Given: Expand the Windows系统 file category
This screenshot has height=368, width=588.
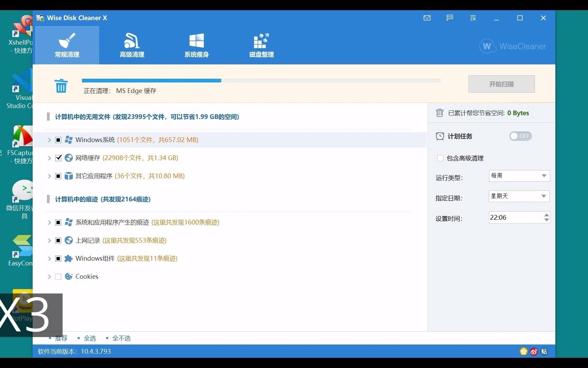Looking at the screenshot, I should [49, 140].
